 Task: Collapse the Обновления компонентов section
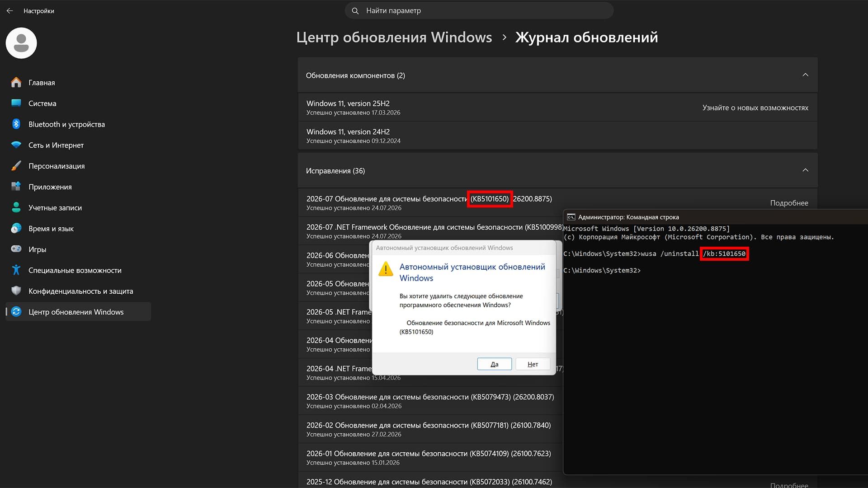point(805,75)
